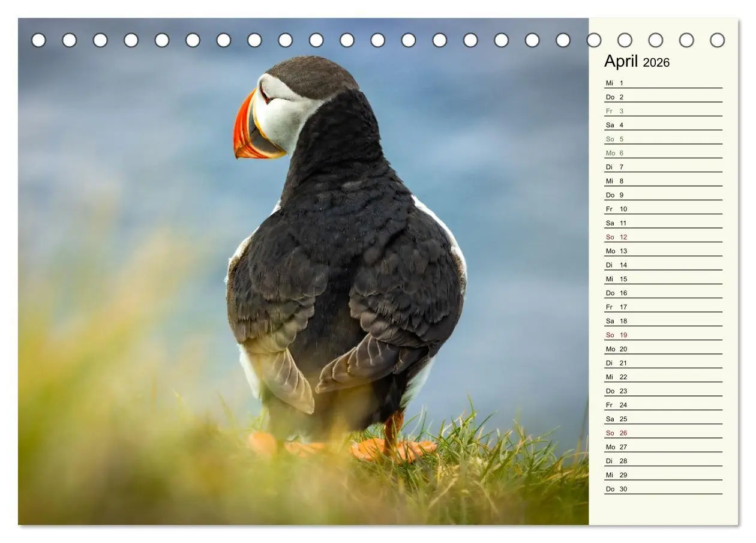Select the 'Fr 3' date row
Viewport: 756px width, 543px height.
[663, 111]
